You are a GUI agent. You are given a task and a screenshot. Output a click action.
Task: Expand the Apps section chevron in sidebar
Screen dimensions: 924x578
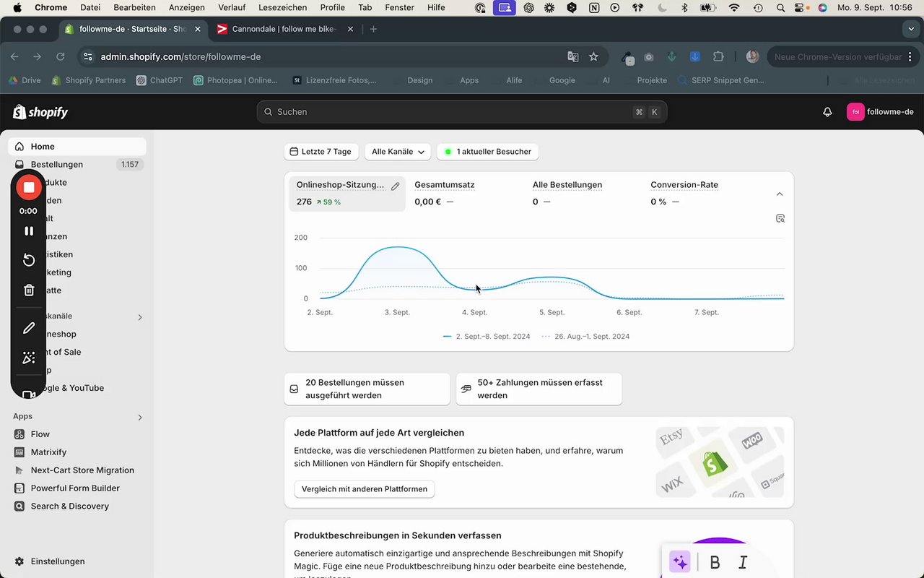point(140,417)
